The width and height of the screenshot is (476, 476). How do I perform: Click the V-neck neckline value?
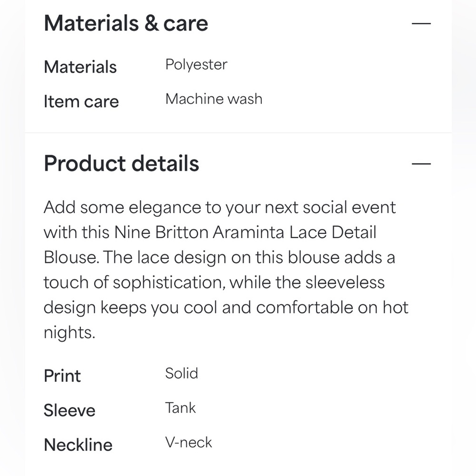[188, 443]
